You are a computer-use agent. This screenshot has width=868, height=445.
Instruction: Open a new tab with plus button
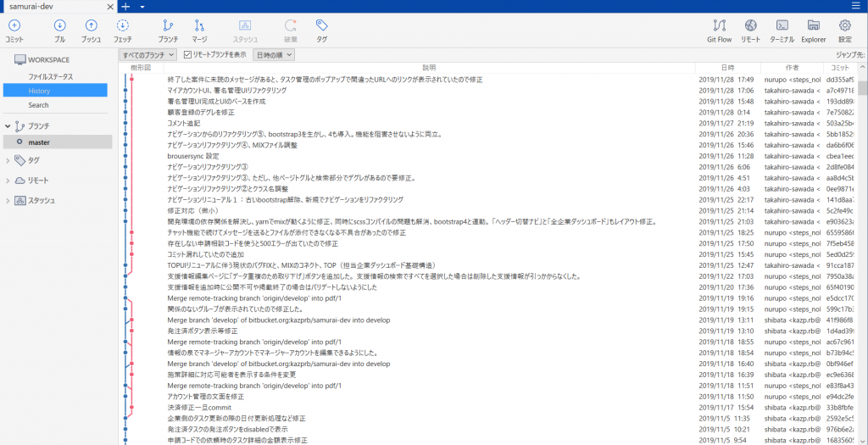pos(125,6)
